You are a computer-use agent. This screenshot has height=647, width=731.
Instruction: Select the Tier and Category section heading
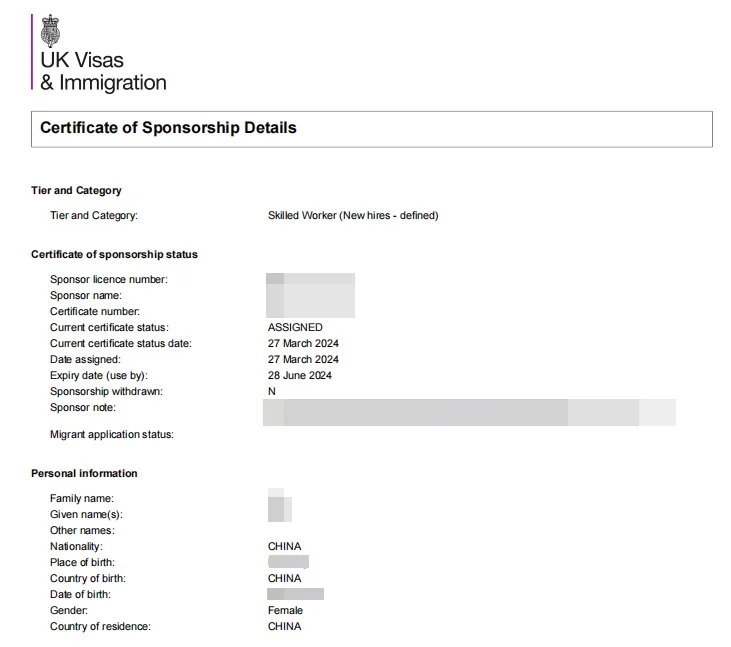click(76, 190)
